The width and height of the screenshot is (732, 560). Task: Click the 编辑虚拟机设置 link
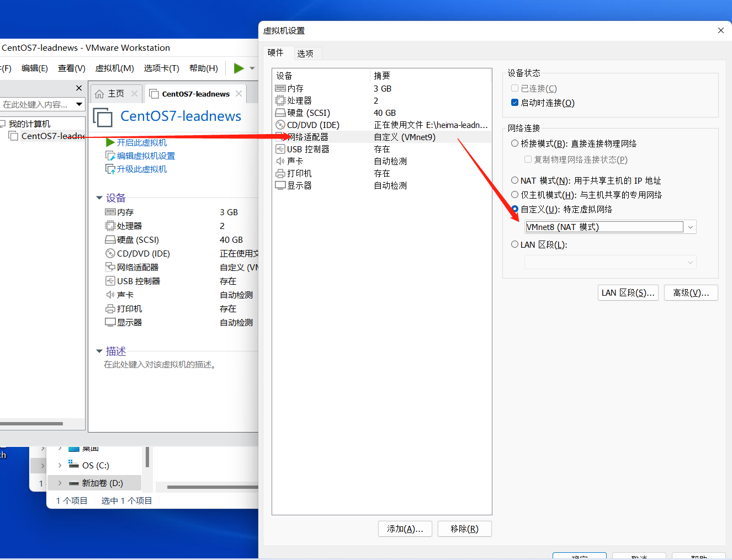coord(146,156)
